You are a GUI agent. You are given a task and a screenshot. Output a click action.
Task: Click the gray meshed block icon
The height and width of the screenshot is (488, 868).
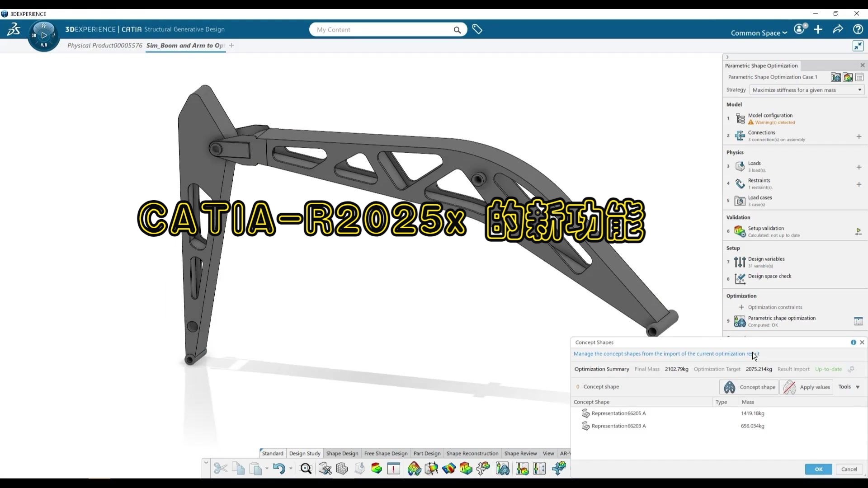point(342,468)
